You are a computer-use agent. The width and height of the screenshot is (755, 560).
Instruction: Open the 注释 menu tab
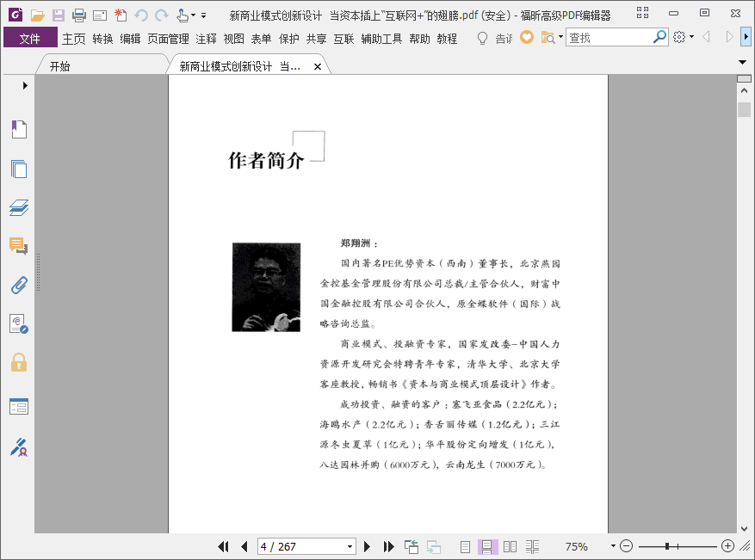(207, 39)
